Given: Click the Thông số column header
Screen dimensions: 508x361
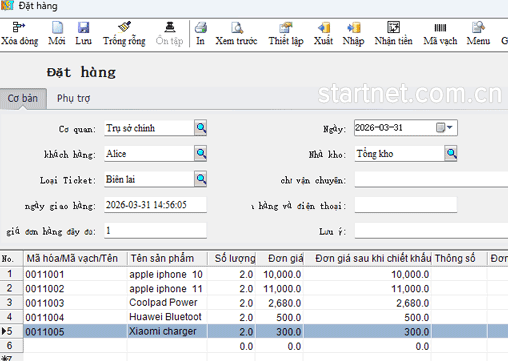Looking at the screenshot, I should pos(459,258).
